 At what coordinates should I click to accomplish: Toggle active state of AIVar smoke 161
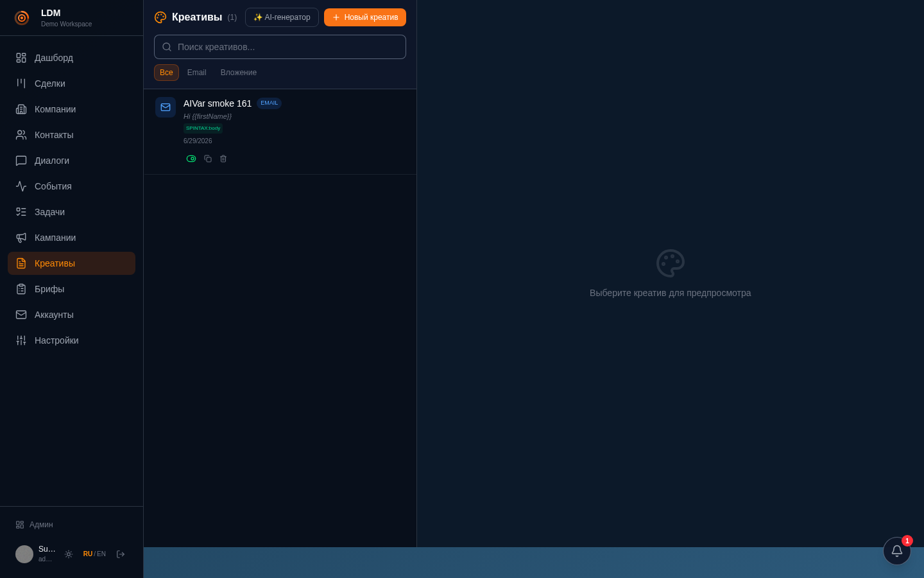click(191, 159)
